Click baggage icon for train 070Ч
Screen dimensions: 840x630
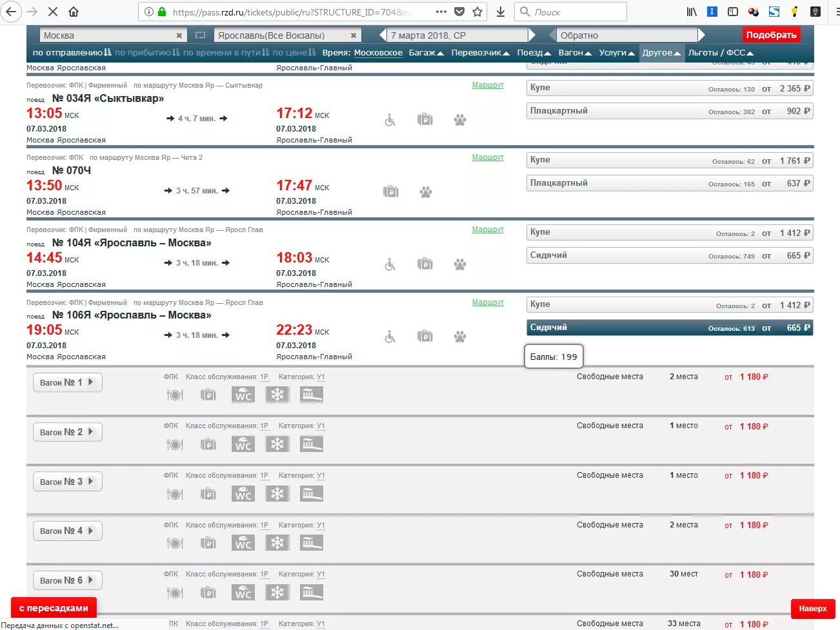coord(390,192)
